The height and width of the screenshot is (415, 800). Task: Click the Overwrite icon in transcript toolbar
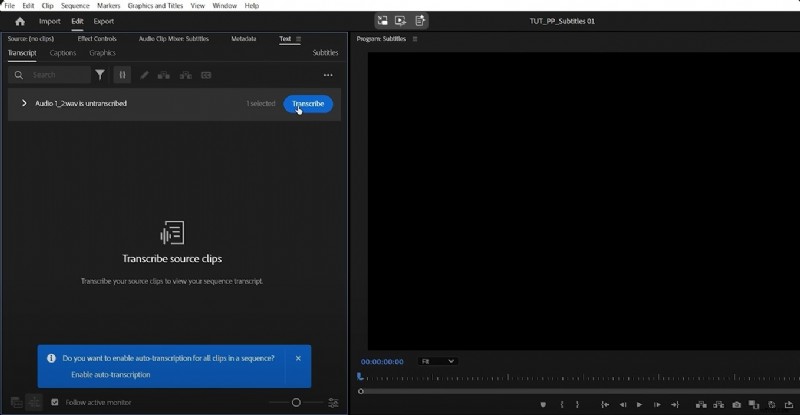coord(186,76)
